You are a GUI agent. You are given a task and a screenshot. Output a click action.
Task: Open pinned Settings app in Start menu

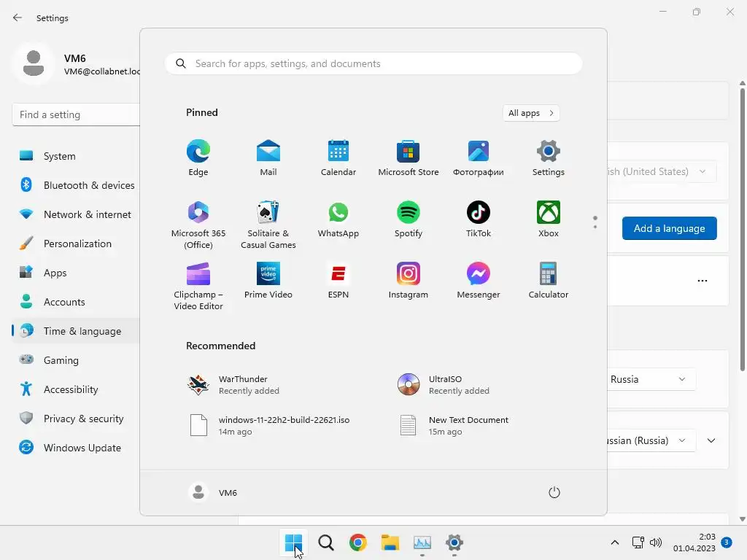tap(549, 157)
